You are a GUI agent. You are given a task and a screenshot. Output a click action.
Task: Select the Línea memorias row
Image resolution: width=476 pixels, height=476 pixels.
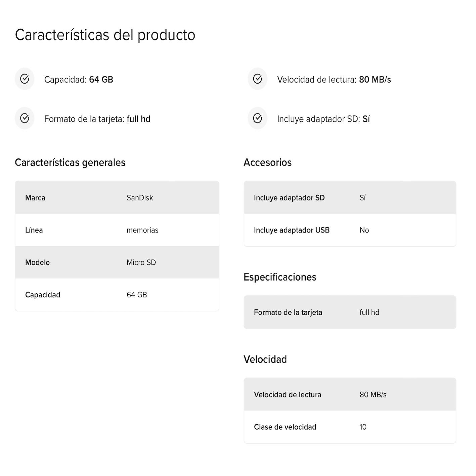click(117, 230)
